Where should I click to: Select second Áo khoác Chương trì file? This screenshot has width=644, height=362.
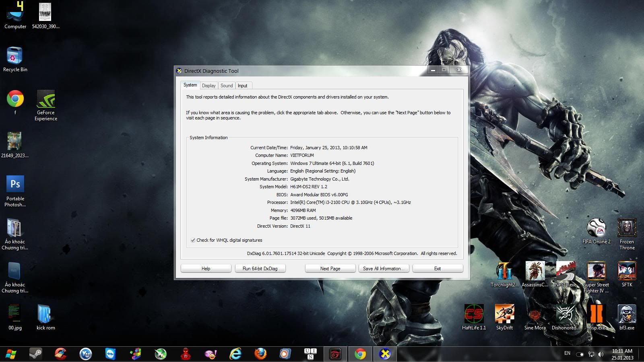[x=15, y=277]
